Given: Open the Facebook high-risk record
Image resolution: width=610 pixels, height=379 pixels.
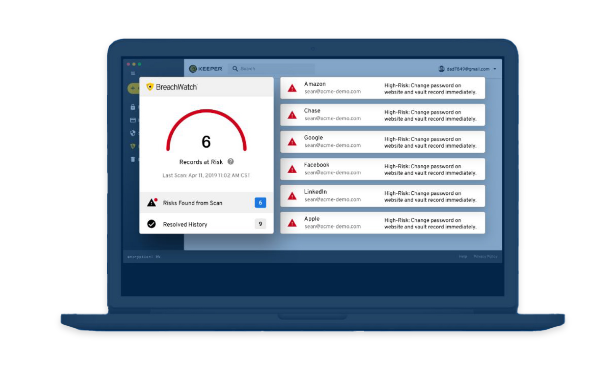Looking at the screenshot, I should point(382,169).
